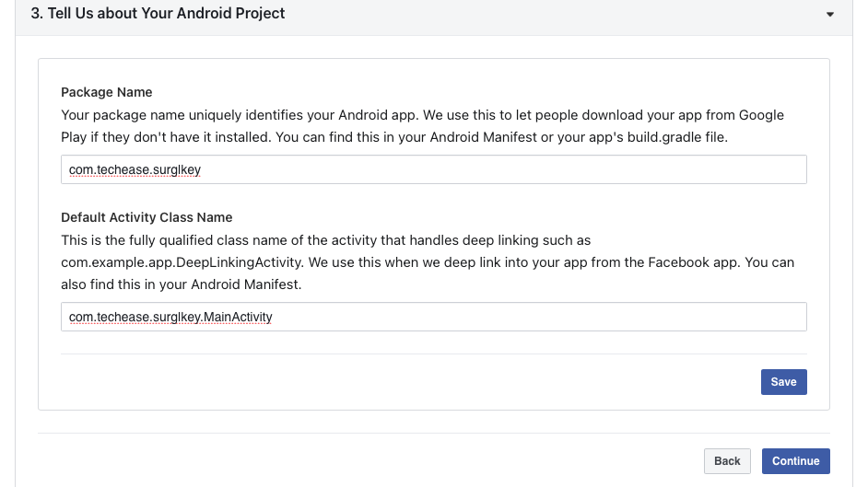Focus the Package Name input field
Viewport: 868px width, 487px height.
pos(433,169)
